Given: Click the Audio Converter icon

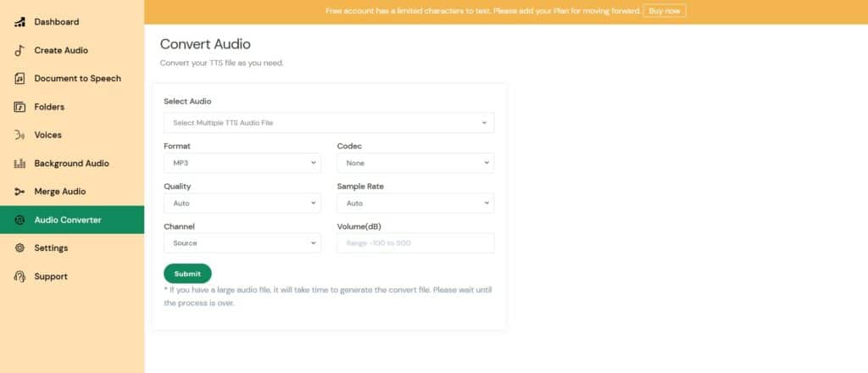Looking at the screenshot, I should point(19,220).
